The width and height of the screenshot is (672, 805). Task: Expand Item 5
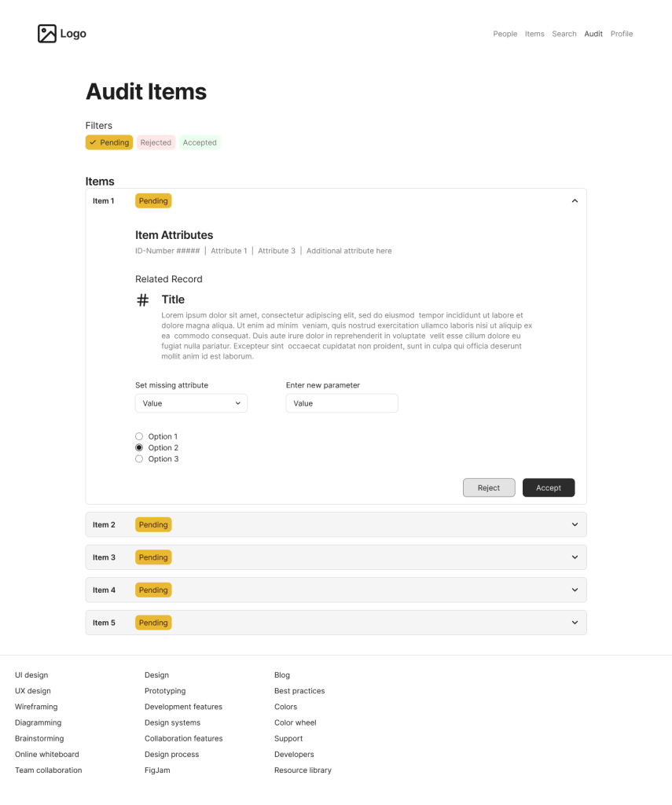tap(575, 622)
